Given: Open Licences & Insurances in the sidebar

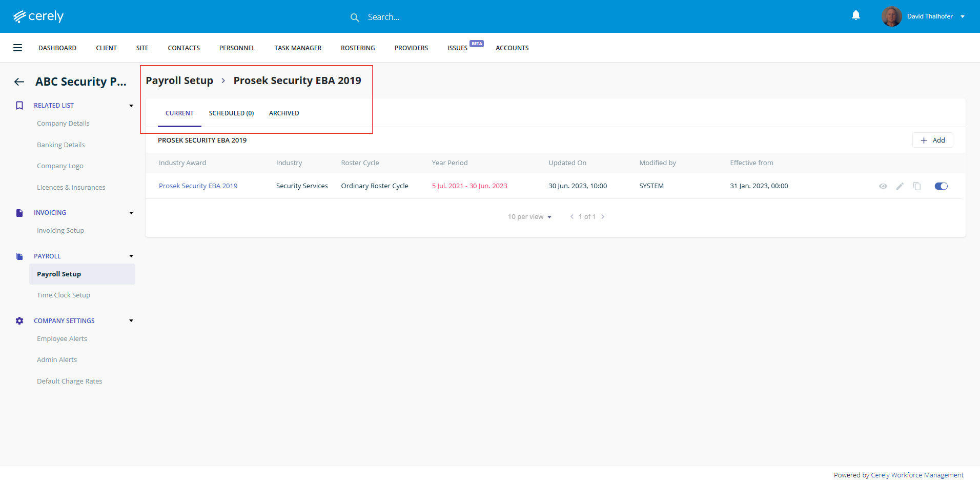Looking at the screenshot, I should tap(71, 188).
